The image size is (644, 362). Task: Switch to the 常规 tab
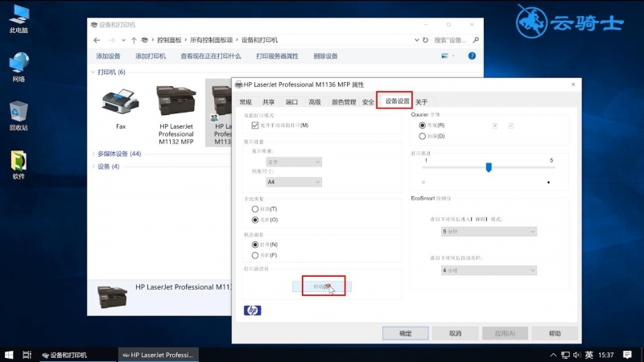pyautogui.click(x=246, y=102)
